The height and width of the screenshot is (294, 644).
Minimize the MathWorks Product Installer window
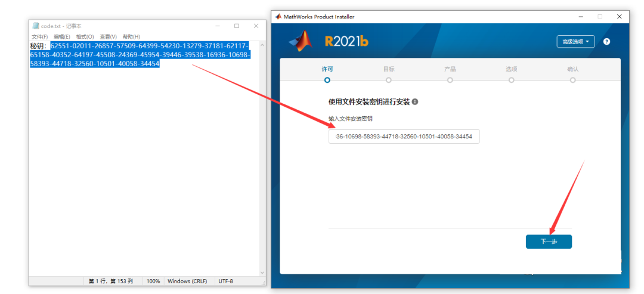(579, 17)
